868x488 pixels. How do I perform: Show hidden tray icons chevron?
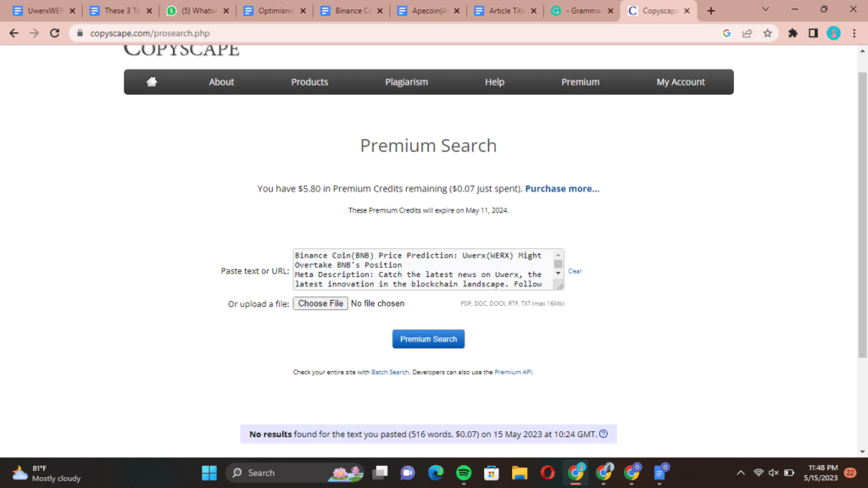pos(741,473)
